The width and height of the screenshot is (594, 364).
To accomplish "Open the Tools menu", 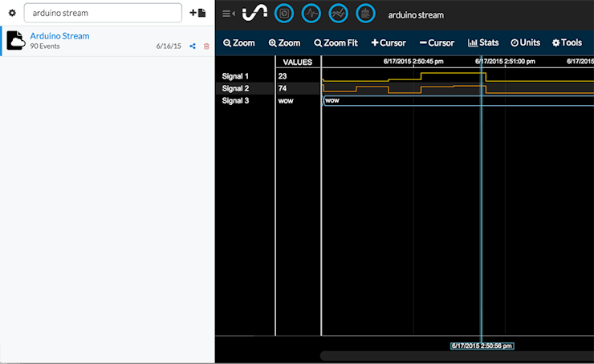I will coord(567,42).
